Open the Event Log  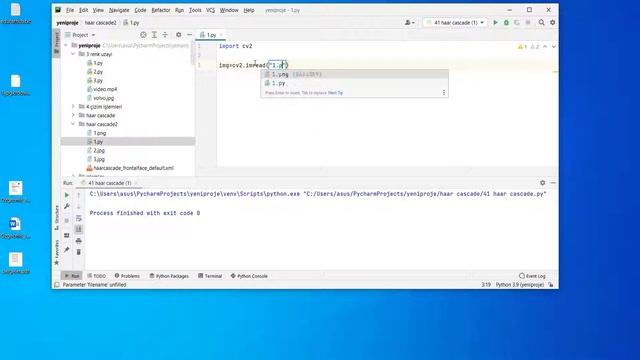tap(532, 276)
